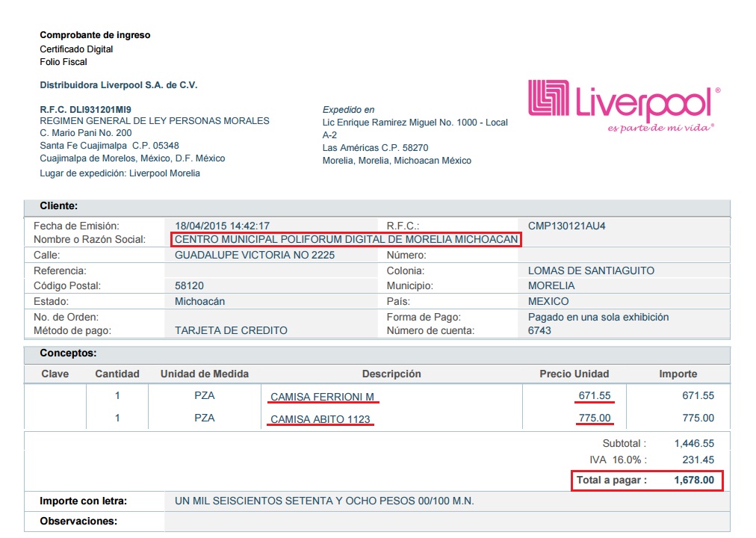Click colonia value 'LOMAS DE SANTIAGUITO'
Viewport: 756px width, 538px height.
coord(591,270)
